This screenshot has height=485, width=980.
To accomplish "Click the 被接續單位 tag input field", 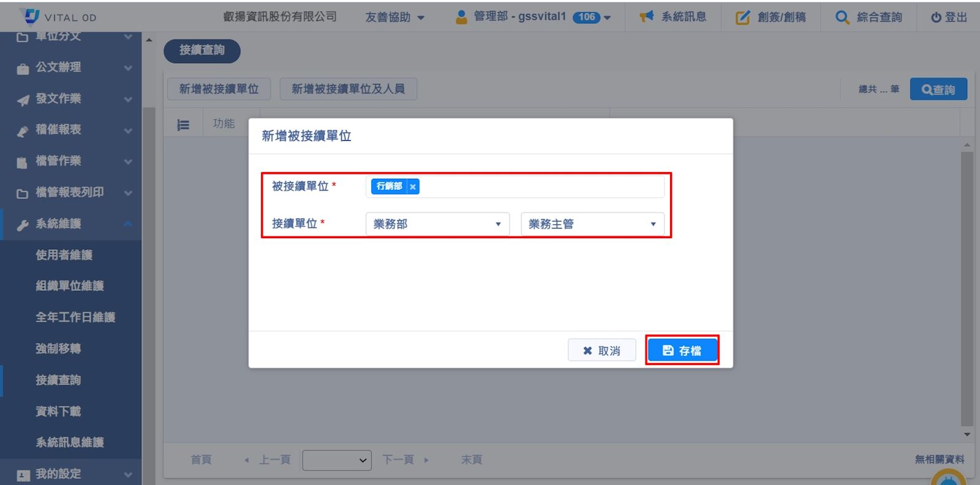I will click(x=539, y=187).
